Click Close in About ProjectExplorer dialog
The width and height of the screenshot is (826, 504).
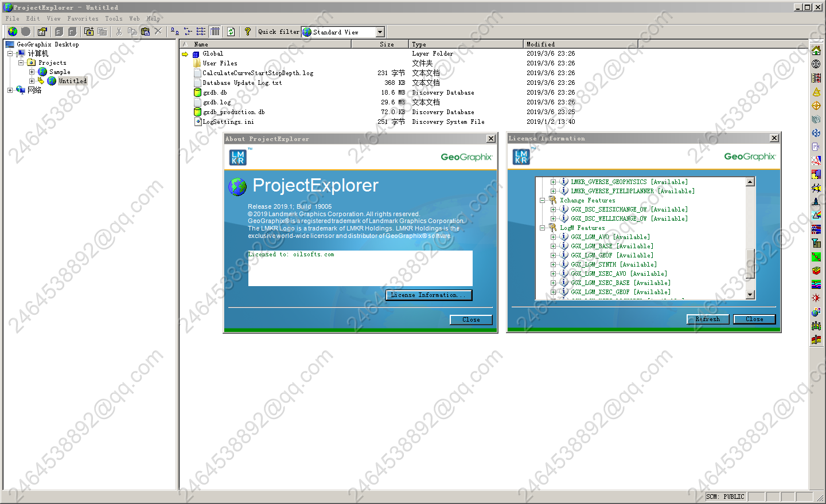click(x=471, y=319)
